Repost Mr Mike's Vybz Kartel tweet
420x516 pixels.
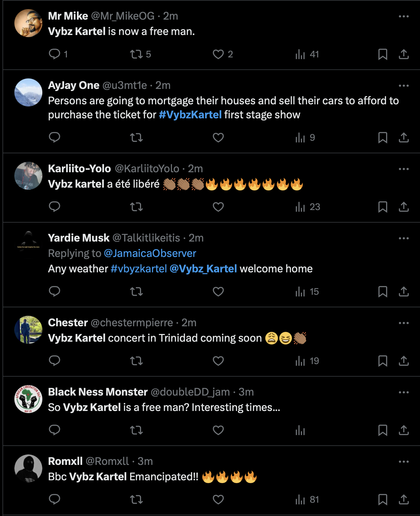click(136, 54)
